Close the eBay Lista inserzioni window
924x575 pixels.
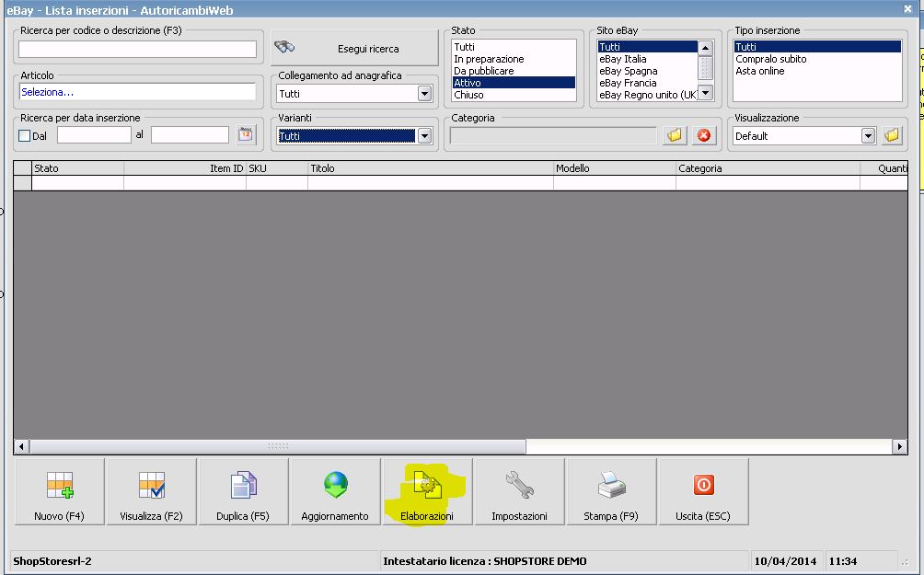(908, 9)
